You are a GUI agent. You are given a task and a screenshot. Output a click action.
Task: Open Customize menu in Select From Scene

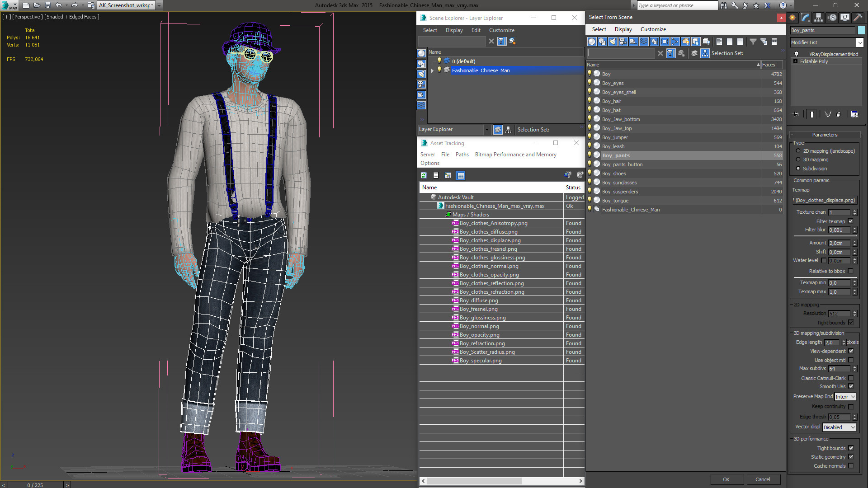pyautogui.click(x=653, y=29)
